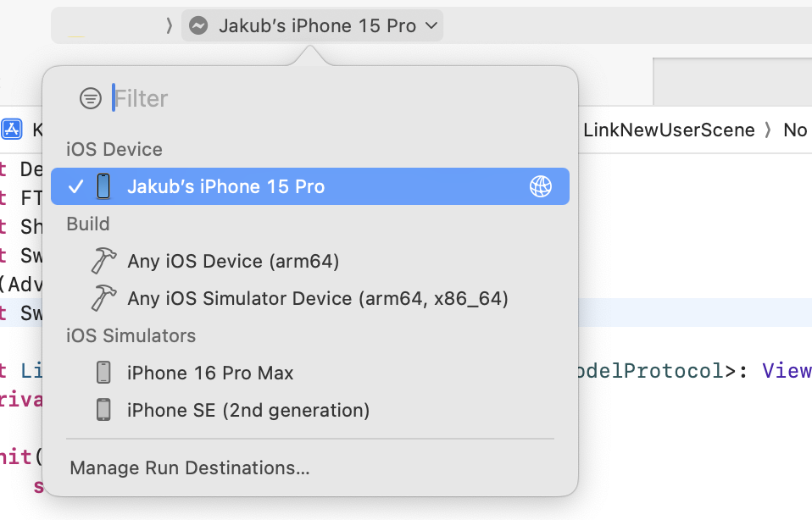The width and height of the screenshot is (812, 520).
Task: Click the network globe icon on selected device
Action: pyautogui.click(x=540, y=186)
